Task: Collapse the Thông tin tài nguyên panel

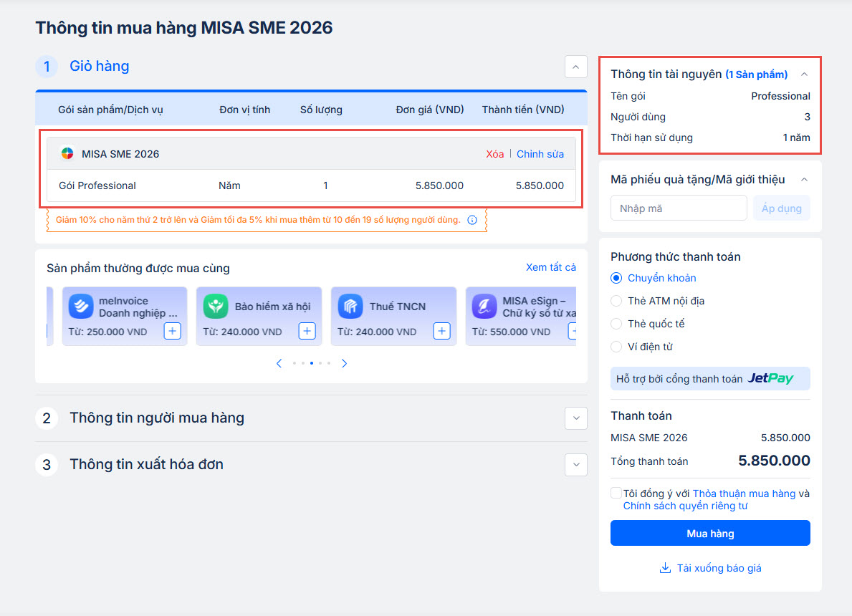Action: [804, 74]
